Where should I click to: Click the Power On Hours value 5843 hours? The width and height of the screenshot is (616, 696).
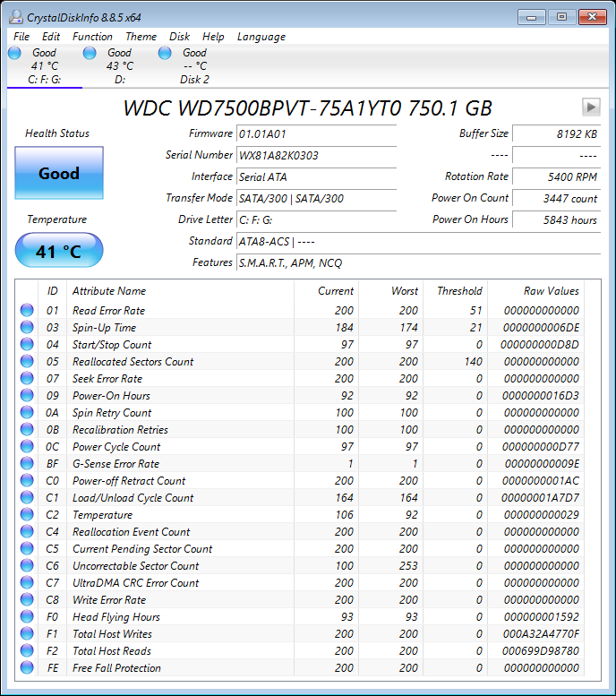557,219
